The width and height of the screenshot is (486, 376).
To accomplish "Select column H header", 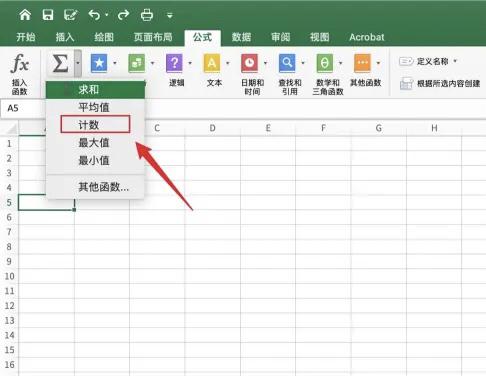I will click(434, 128).
